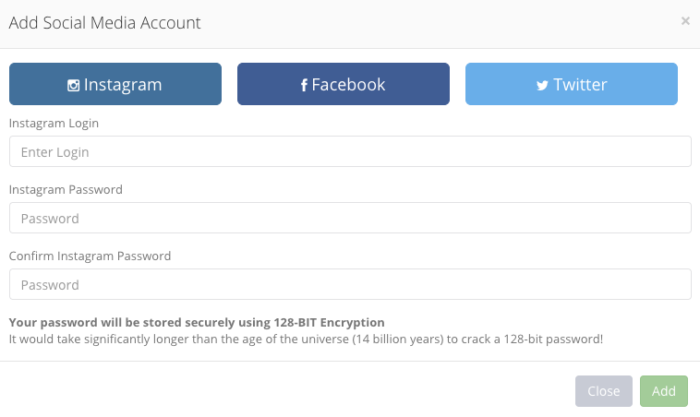Switch to the Facebook account label
Image resolution: width=700 pixels, height=417 pixels.
[348, 85]
